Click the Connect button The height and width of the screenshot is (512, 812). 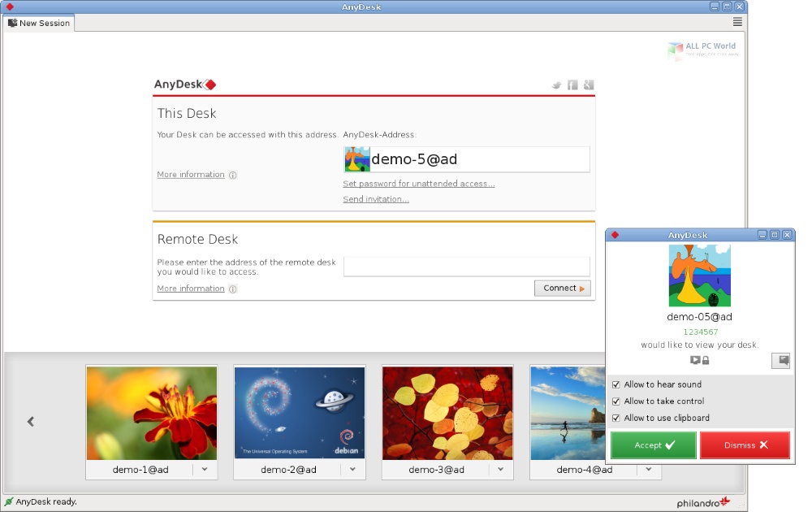tap(563, 289)
